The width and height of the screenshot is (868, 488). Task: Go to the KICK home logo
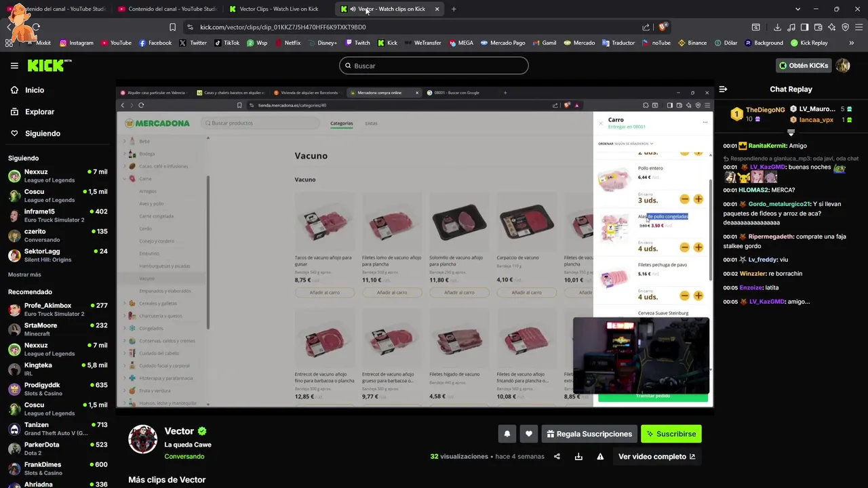49,66
